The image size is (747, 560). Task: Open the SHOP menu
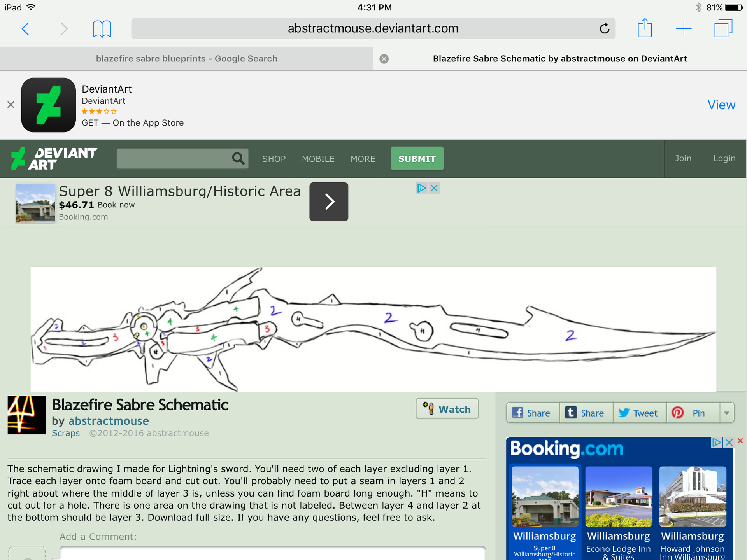[274, 159]
